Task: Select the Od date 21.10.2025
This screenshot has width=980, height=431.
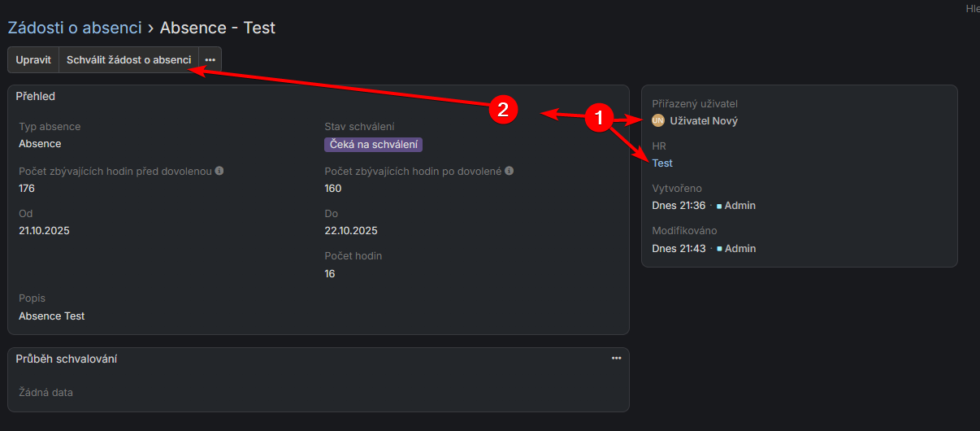Action: [44, 231]
